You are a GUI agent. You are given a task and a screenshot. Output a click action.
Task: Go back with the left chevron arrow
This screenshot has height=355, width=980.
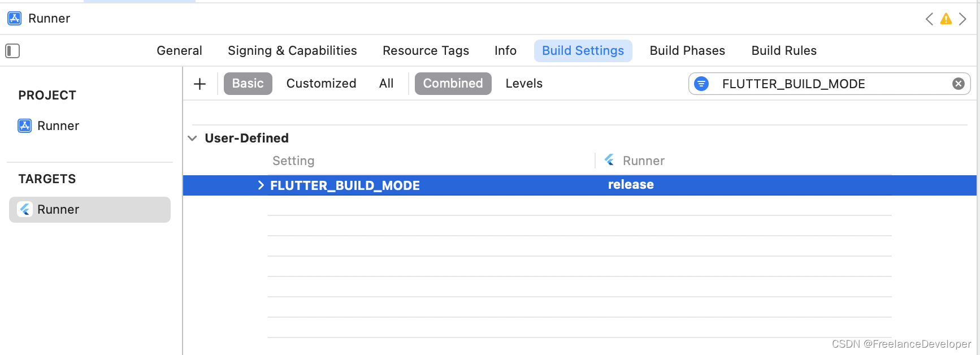[x=929, y=19]
